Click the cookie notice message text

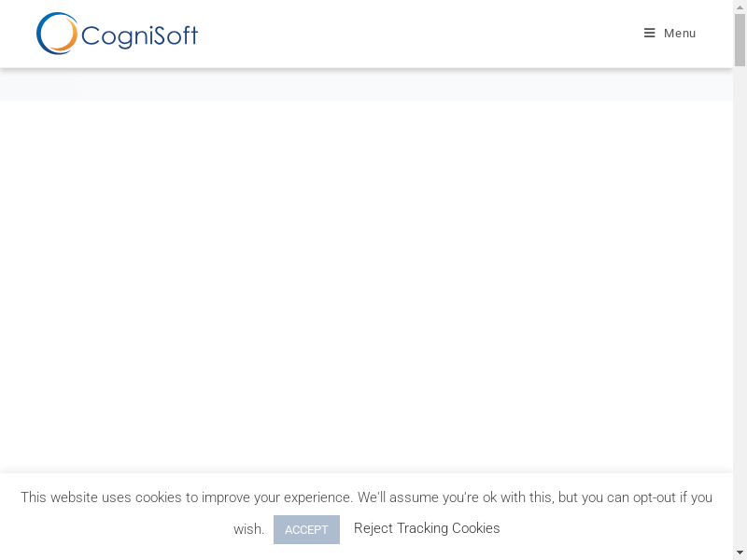click(366, 497)
